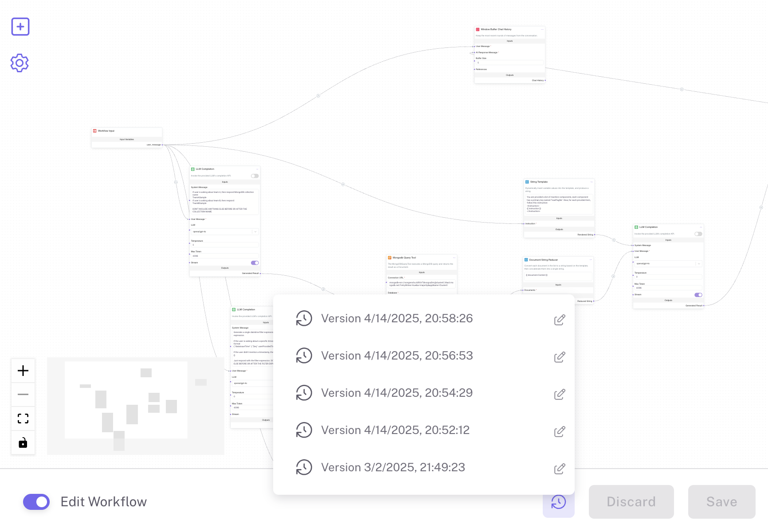The width and height of the screenshot is (768, 532).
Task: Disable the Edit Workflow toggle
Action: [x=36, y=502]
